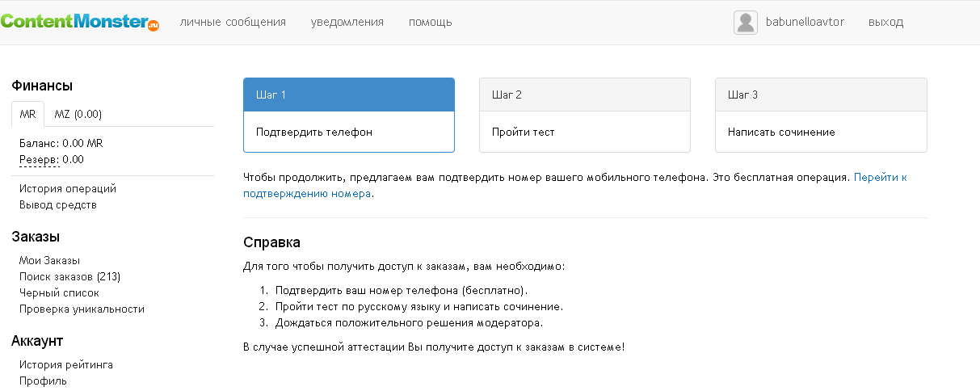The height and width of the screenshot is (391, 980).
Task: Open уведомления in the top bar
Action: 347,22
